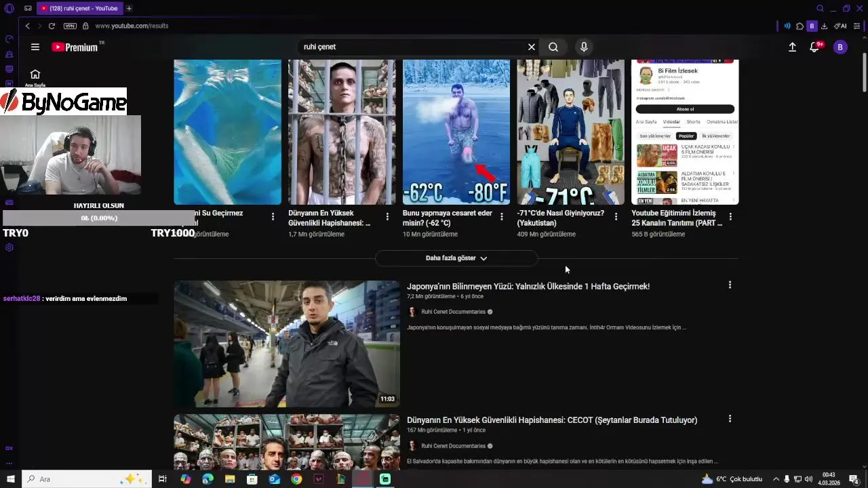
Task: Play the CECOT prison video thumbnail
Action: point(287,442)
